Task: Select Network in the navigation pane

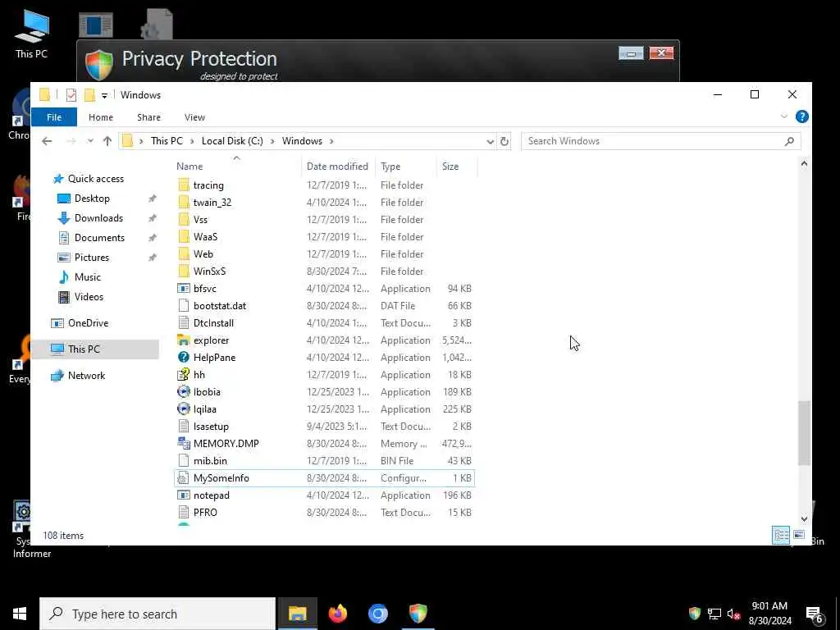Action: tap(86, 376)
